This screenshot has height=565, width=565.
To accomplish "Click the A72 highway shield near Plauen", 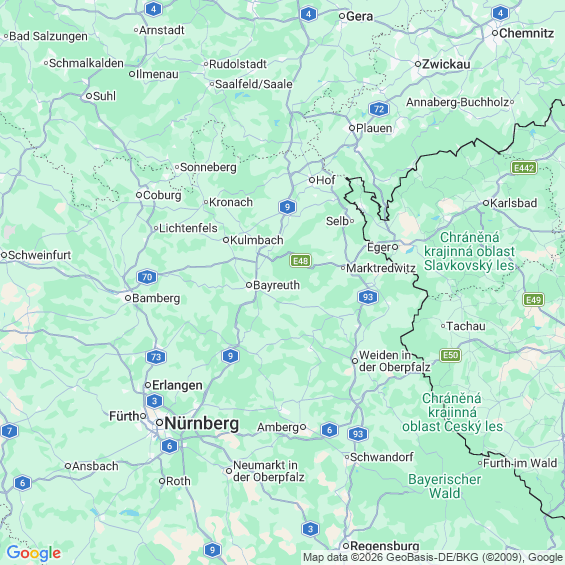I will (379, 109).
